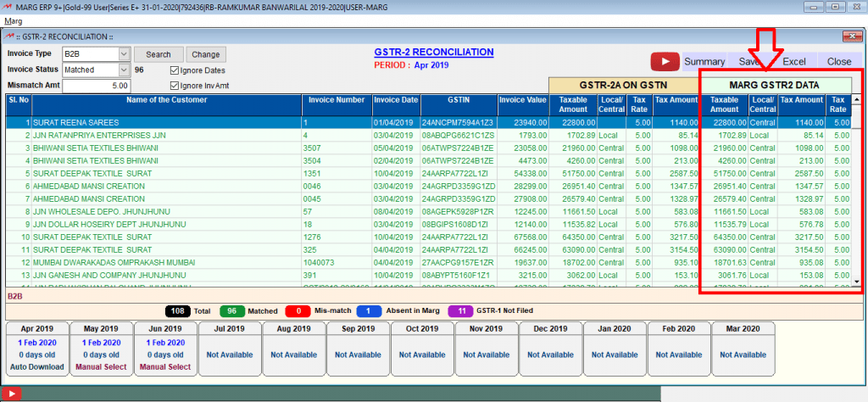Click Manual Select under May 2019

point(102,366)
